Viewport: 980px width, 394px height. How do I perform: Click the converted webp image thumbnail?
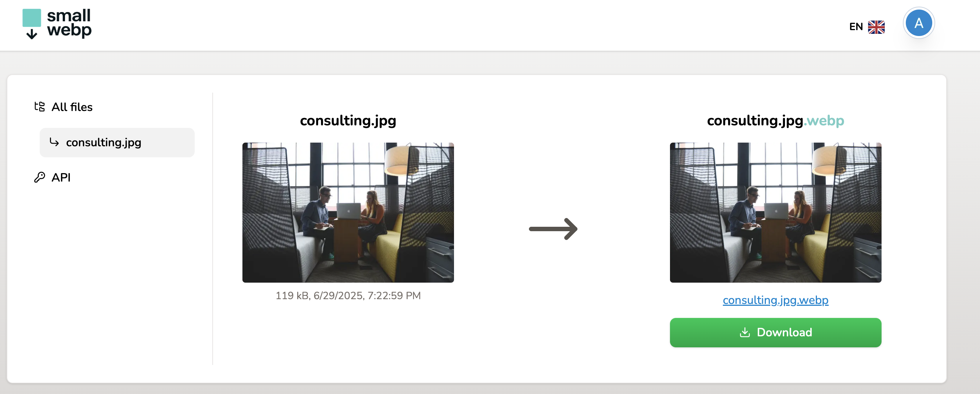click(x=775, y=212)
